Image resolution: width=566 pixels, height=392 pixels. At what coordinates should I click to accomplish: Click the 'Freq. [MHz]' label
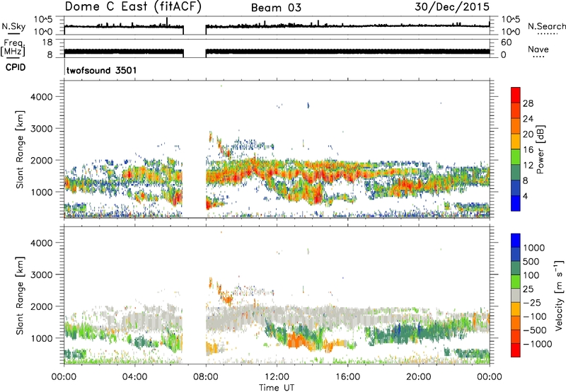coord(13,47)
